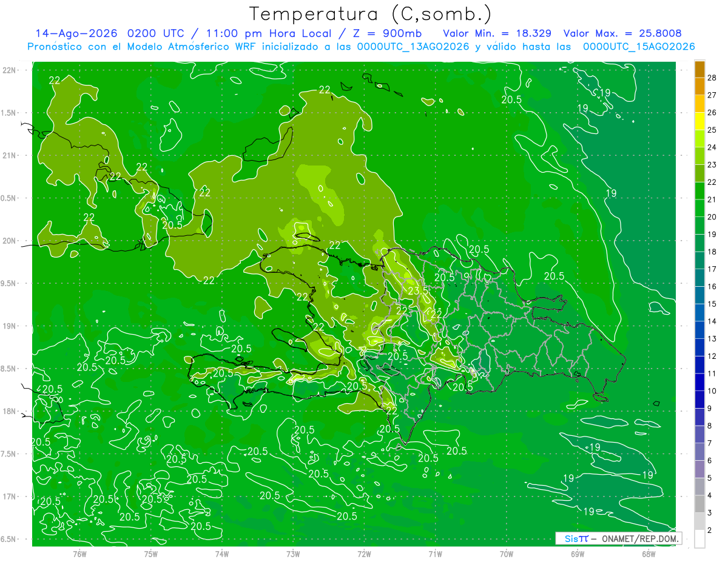Viewport: 728px width, 562px height.
Task: Click the "14" legend scale value
Action: (713, 321)
